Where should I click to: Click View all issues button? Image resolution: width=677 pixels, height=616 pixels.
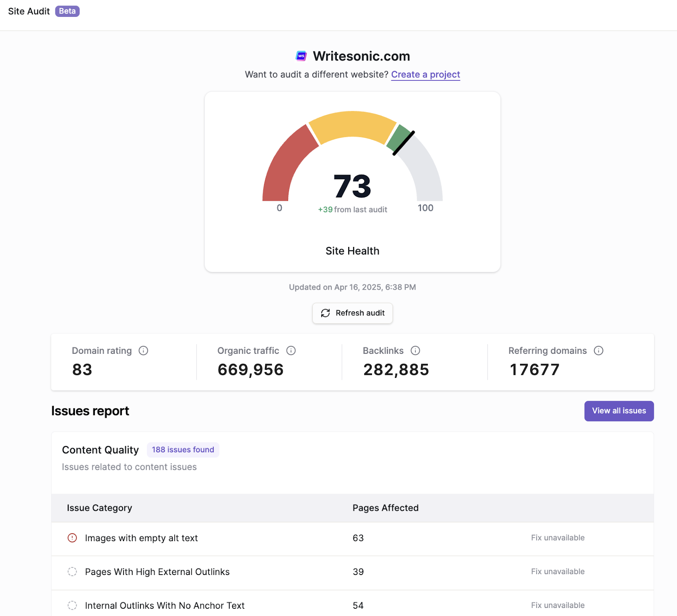click(x=619, y=411)
